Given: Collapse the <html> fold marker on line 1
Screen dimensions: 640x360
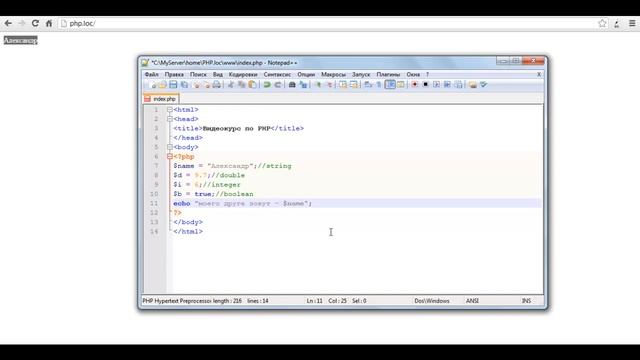Looking at the screenshot, I should pyautogui.click(x=170, y=110).
